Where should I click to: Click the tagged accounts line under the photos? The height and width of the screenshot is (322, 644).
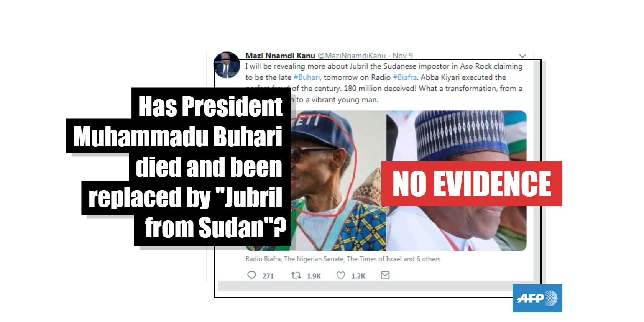[343, 259]
